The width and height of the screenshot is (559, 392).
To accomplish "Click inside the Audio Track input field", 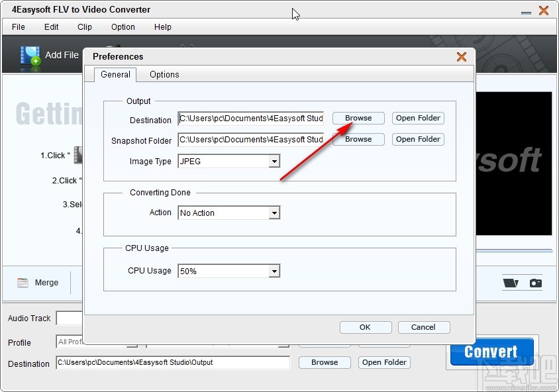I will [x=70, y=318].
